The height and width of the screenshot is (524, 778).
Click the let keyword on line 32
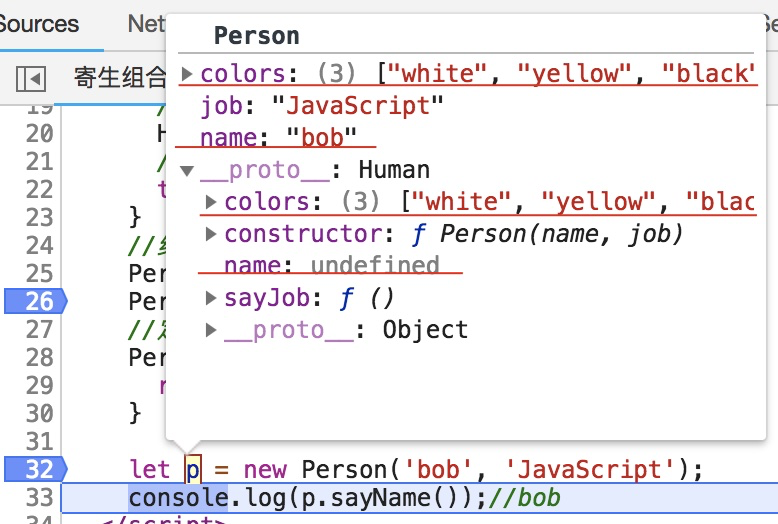click(149, 469)
